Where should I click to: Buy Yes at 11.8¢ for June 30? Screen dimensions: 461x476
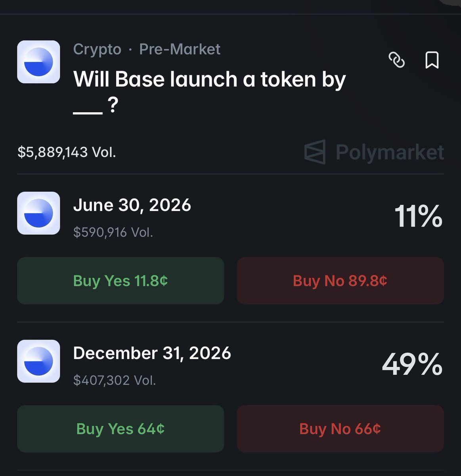pos(121,280)
